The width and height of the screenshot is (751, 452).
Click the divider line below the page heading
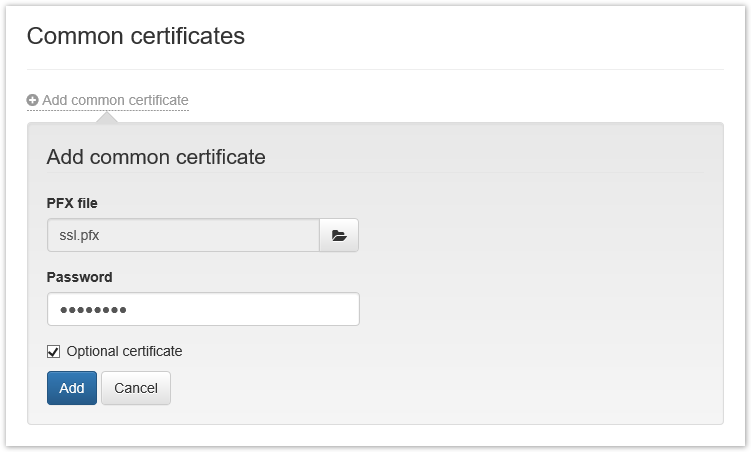tap(375, 70)
